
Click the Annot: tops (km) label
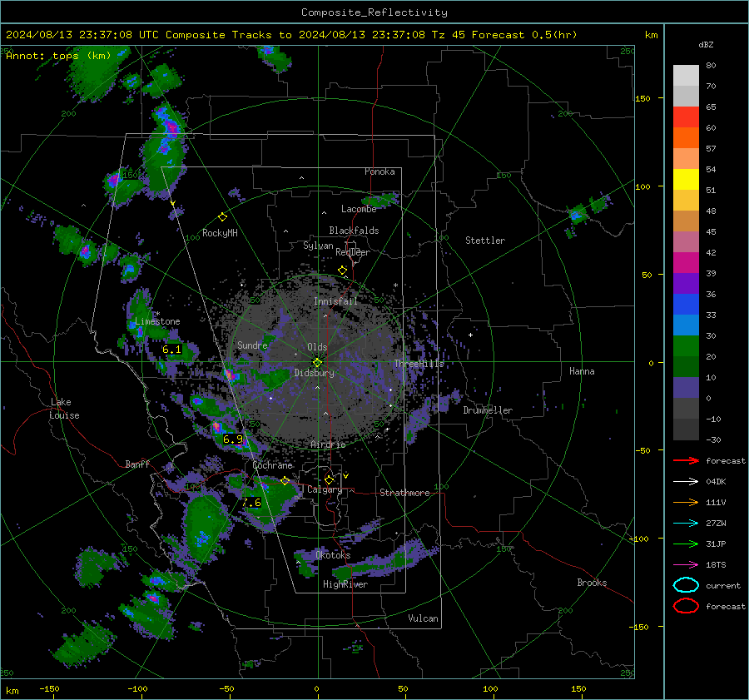[x=58, y=56]
